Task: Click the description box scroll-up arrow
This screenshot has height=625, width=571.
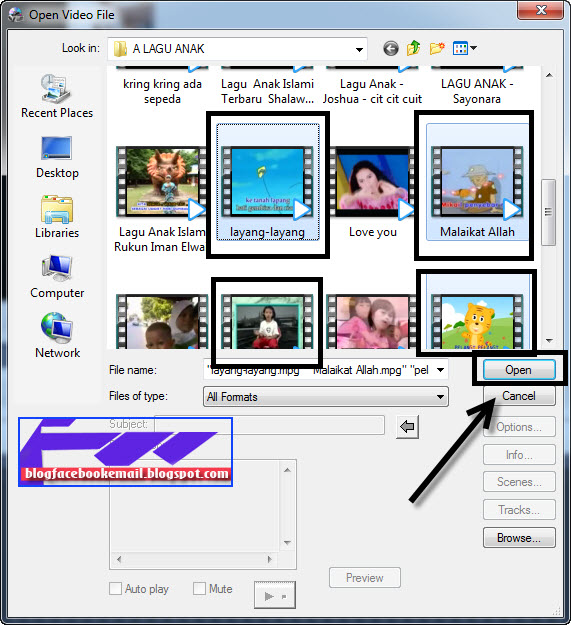Action: (x=287, y=470)
